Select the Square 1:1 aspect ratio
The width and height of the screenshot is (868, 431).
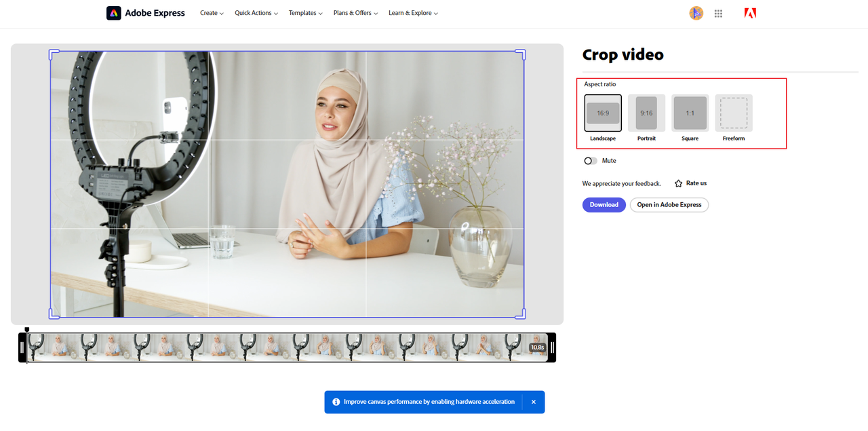(690, 113)
